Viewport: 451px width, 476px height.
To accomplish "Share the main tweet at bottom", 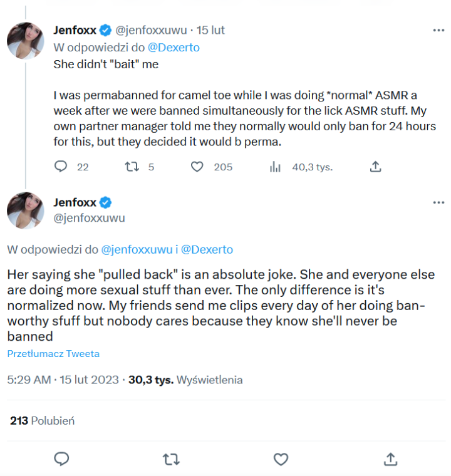I will pos(390,459).
